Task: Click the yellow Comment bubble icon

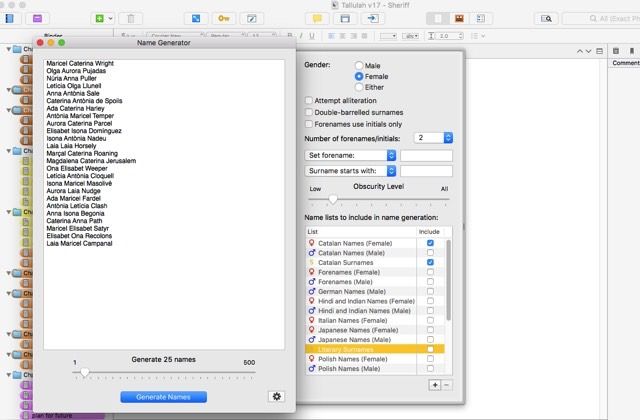Action: tap(317, 18)
